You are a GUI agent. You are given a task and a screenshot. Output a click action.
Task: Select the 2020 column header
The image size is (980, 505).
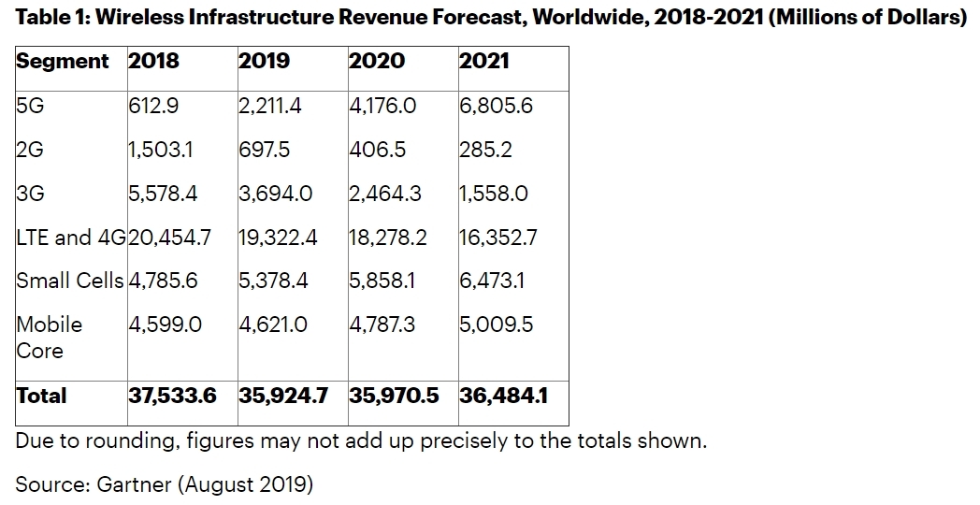click(377, 62)
